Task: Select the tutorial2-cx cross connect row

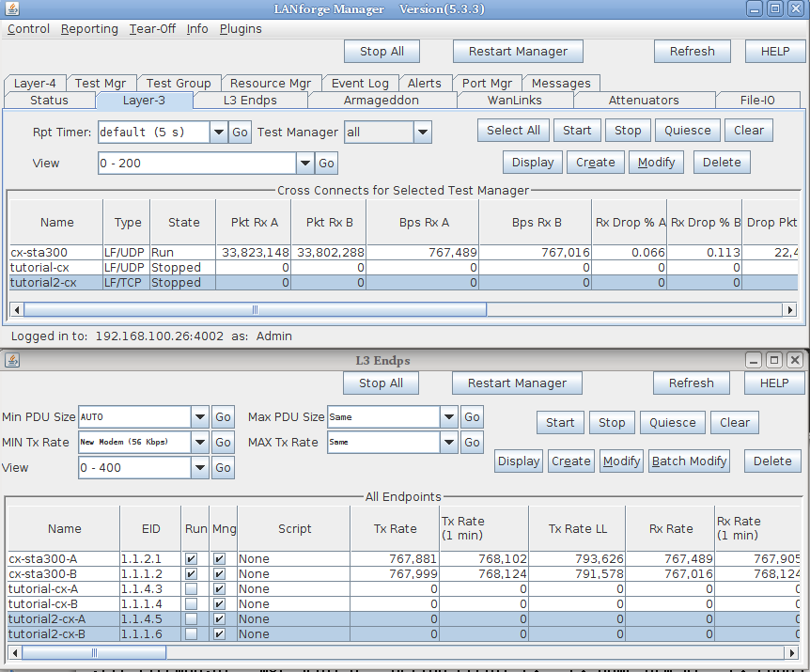Action: point(403,283)
